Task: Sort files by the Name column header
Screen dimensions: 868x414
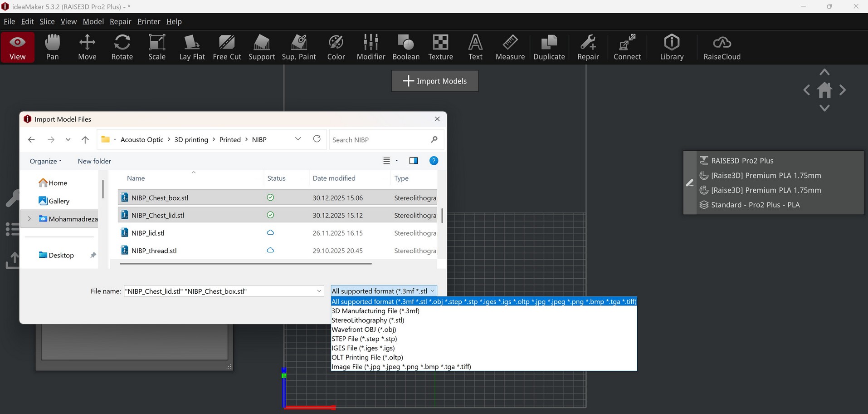Action: click(136, 178)
